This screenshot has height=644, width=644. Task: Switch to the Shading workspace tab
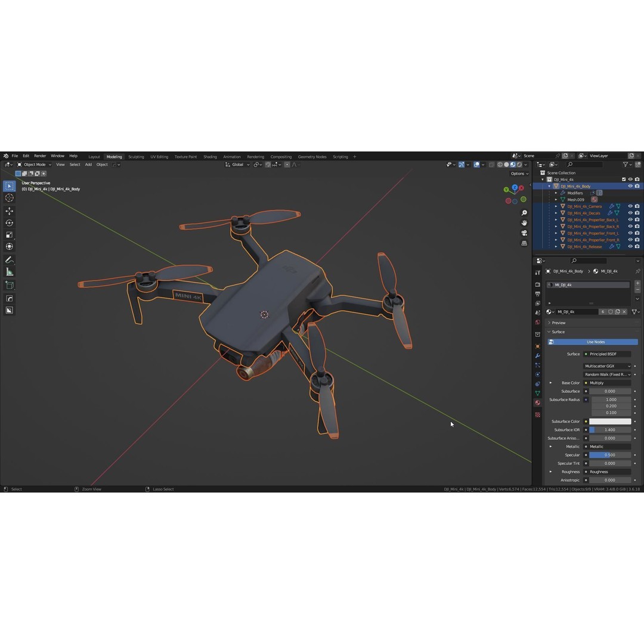pos(210,157)
